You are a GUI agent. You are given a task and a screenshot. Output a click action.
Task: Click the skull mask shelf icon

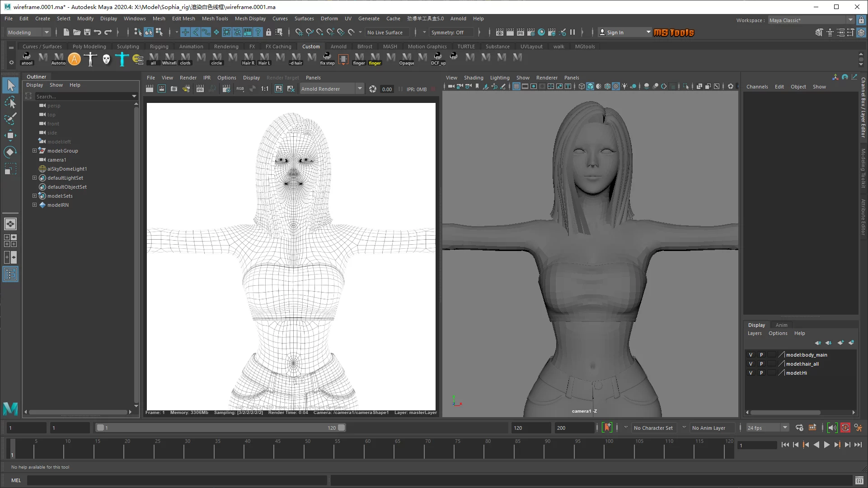pyautogui.click(x=106, y=59)
